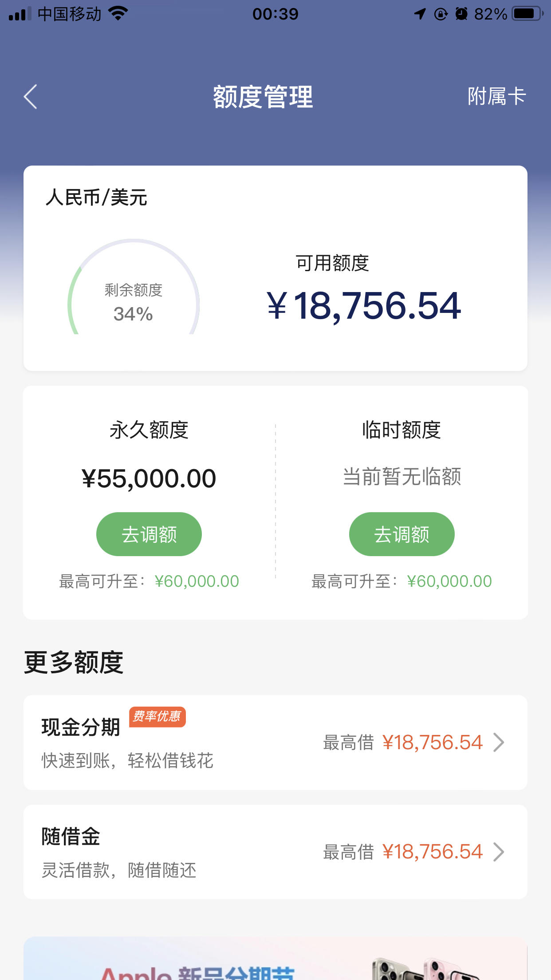Screen dimensions: 551x980
Task: Tap the alarm clock status icon
Action: (x=461, y=14)
